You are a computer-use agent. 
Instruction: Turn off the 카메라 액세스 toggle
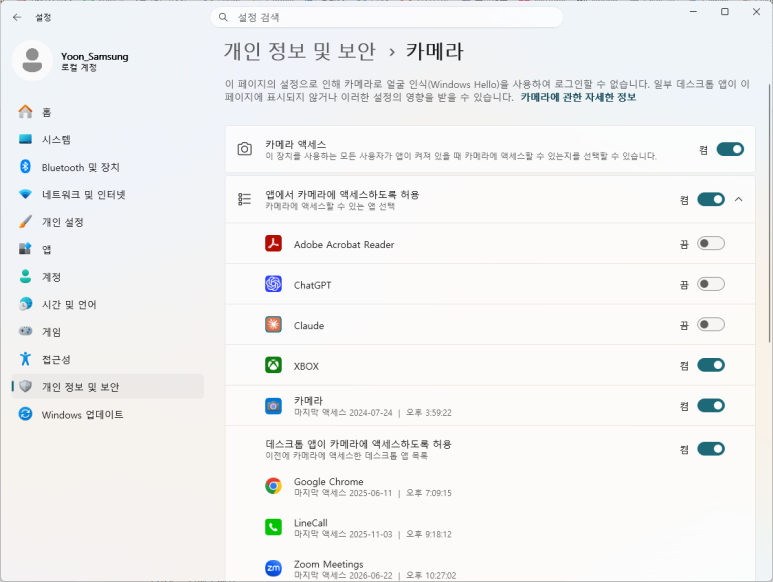tap(730, 149)
